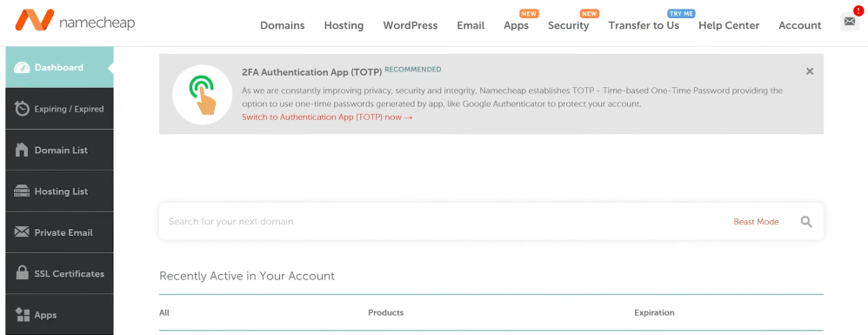Click the TRY ME badge above Transfer
The image size is (868, 335).
[681, 13]
